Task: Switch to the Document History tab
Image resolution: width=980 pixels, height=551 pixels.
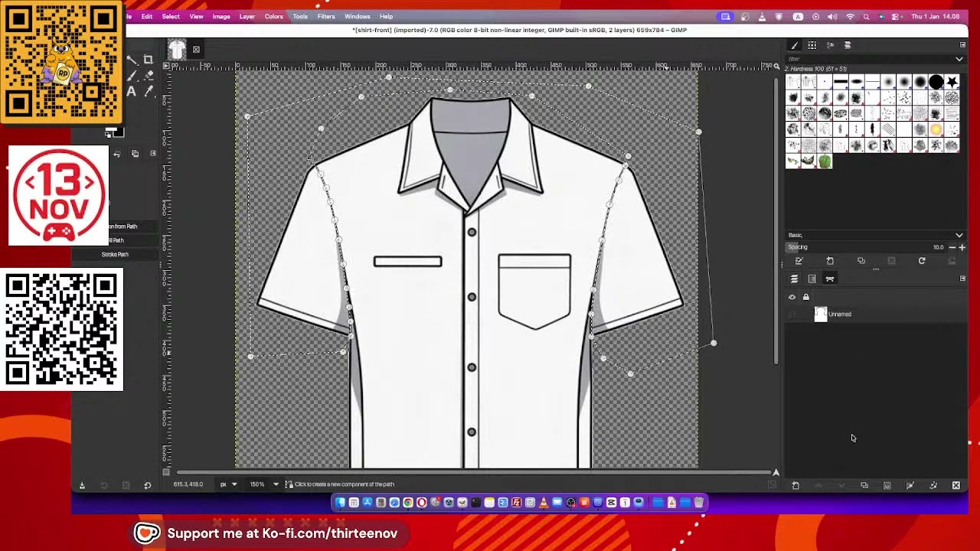Action: pyautogui.click(x=848, y=45)
